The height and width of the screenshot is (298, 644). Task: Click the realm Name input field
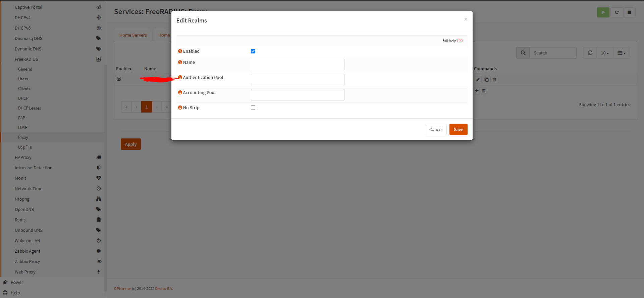298,65
